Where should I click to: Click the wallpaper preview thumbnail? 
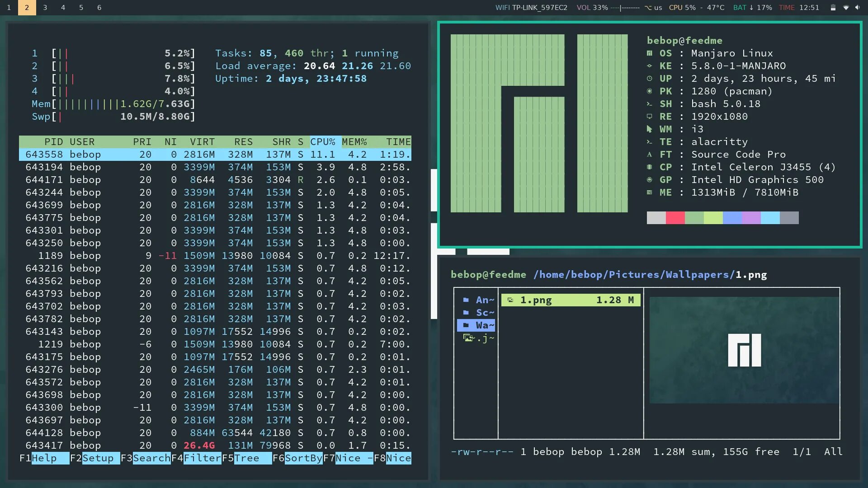744,350
